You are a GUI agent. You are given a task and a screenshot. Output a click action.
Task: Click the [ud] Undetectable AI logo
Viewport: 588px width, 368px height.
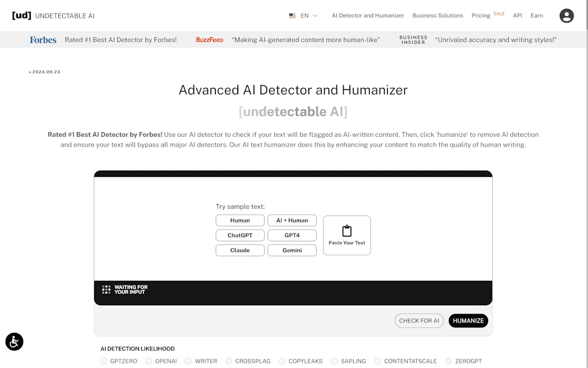tap(53, 16)
